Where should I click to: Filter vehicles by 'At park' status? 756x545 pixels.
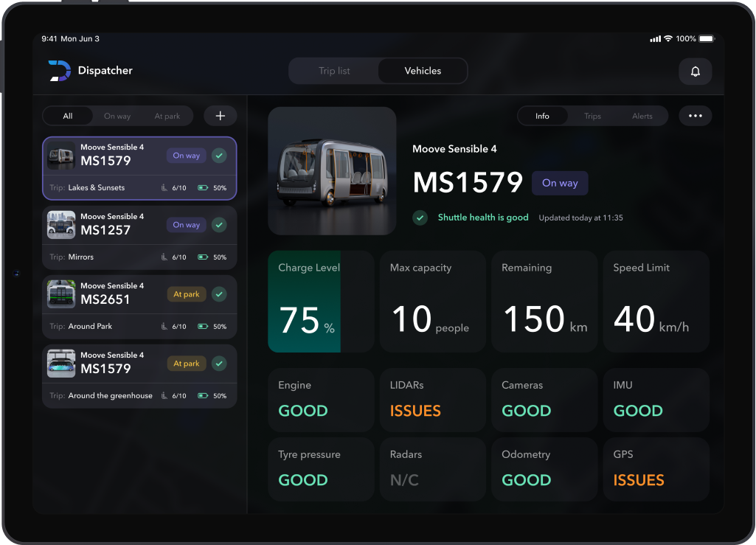(167, 116)
